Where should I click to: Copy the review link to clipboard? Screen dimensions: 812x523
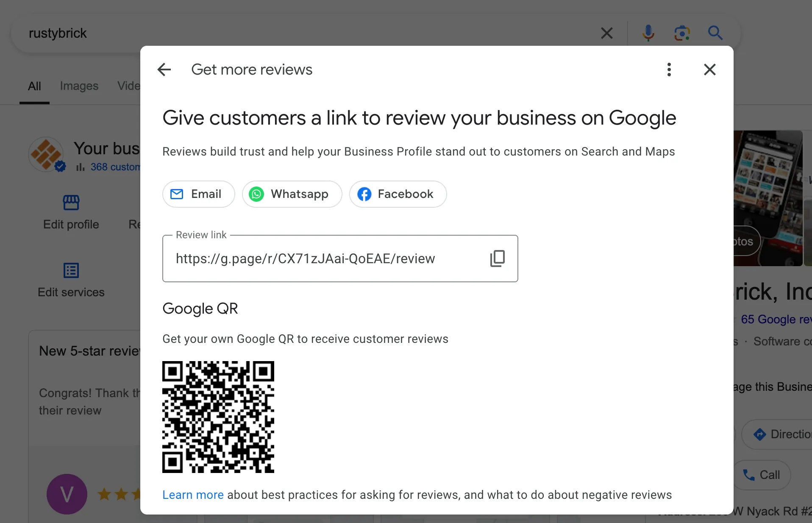[497, 258]
